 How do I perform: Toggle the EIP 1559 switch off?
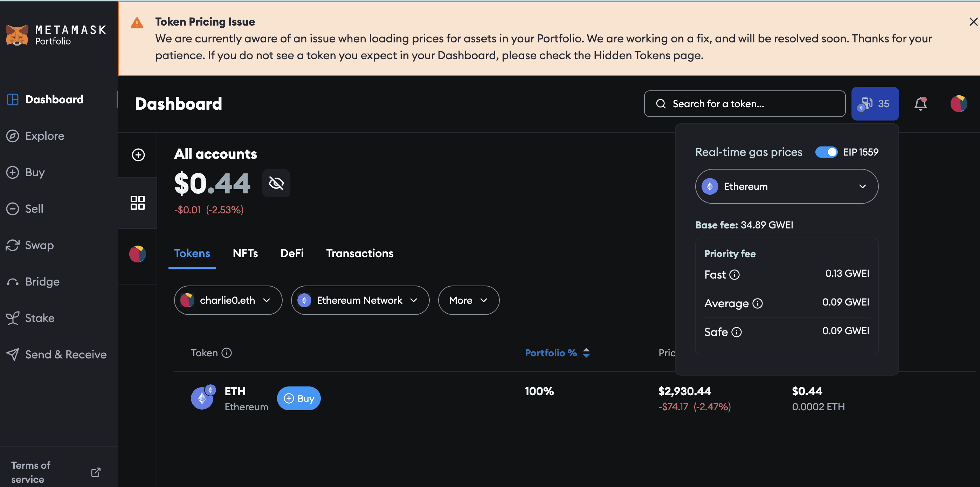click(826, 152)
